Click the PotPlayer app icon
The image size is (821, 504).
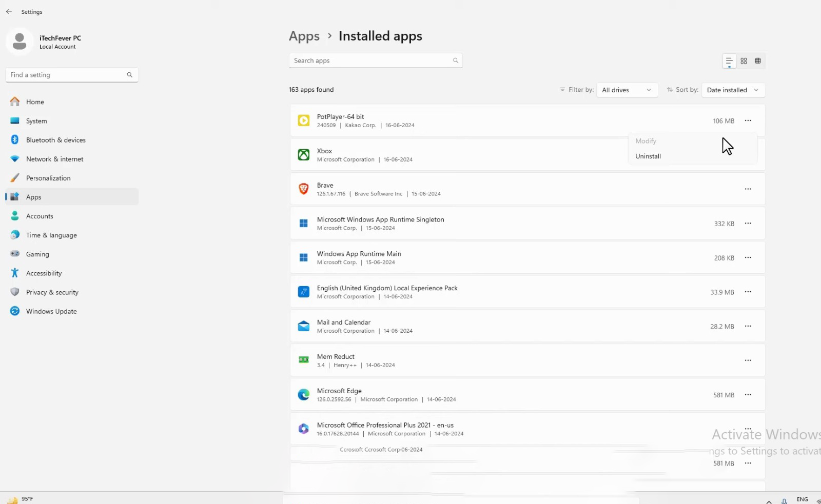click(x=304, y=120)
